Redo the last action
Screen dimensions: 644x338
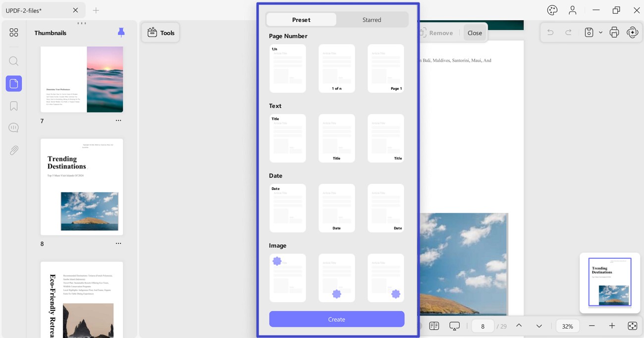[568, 33]
